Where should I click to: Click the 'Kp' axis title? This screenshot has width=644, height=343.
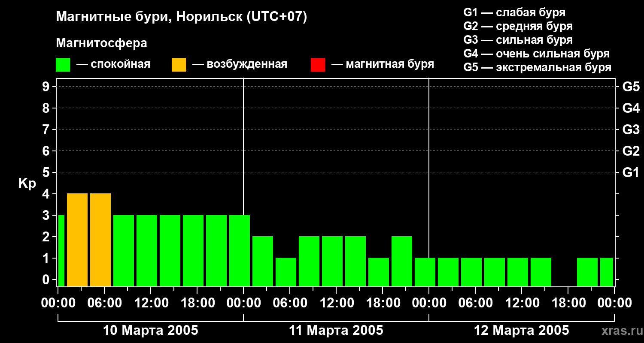[27, 184]
